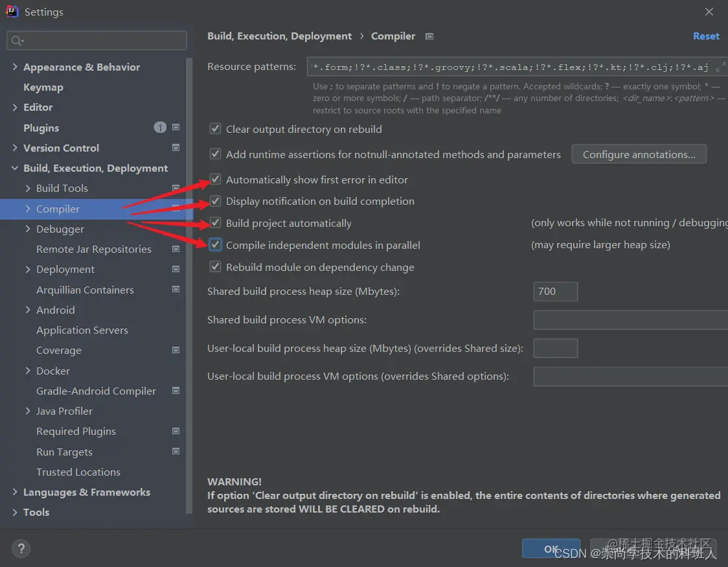Expand the Version Control section
The width and height of the screenshot is (728, 567).
click(x=15, y=148)
